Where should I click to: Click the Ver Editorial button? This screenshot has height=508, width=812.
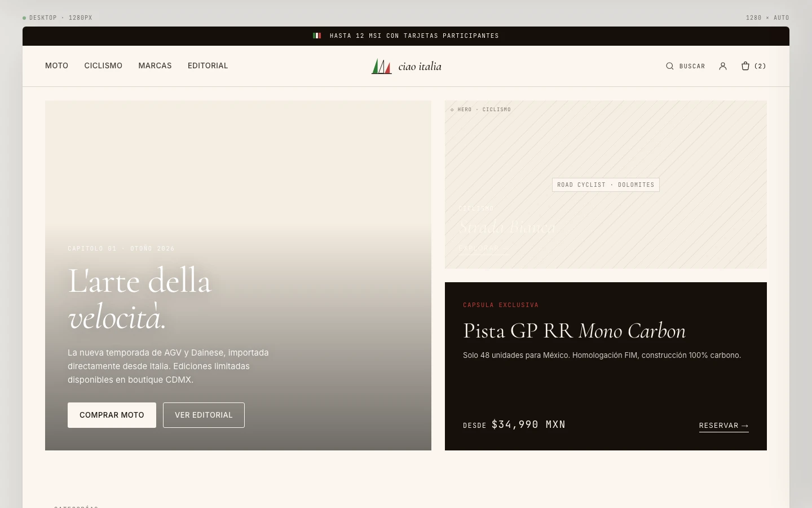pos(204,415)
